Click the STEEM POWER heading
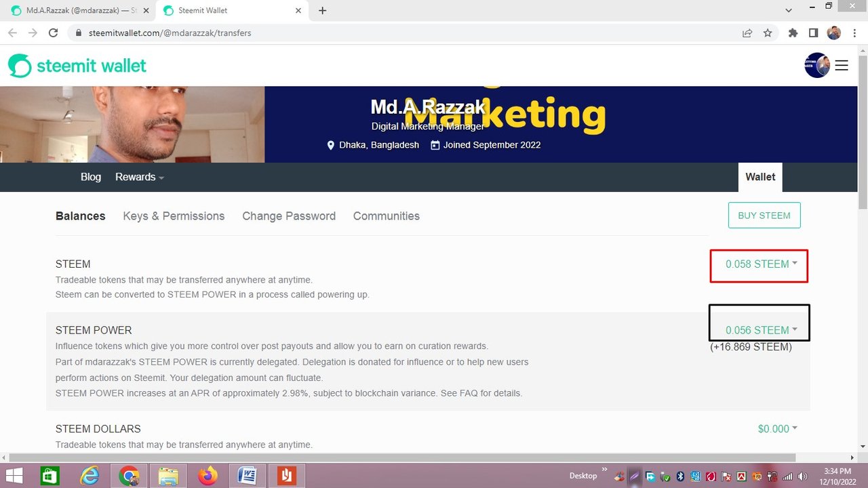The height and width of the screenshot is (488, 868). pyautogui.click(x=94, y=331)
